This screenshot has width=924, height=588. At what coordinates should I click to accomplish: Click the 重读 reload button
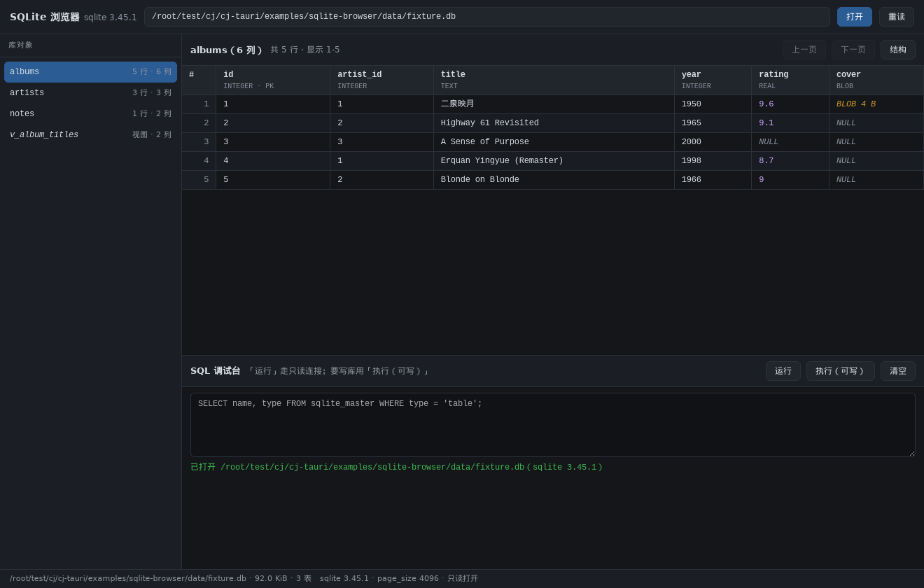(x=896, y=17)
